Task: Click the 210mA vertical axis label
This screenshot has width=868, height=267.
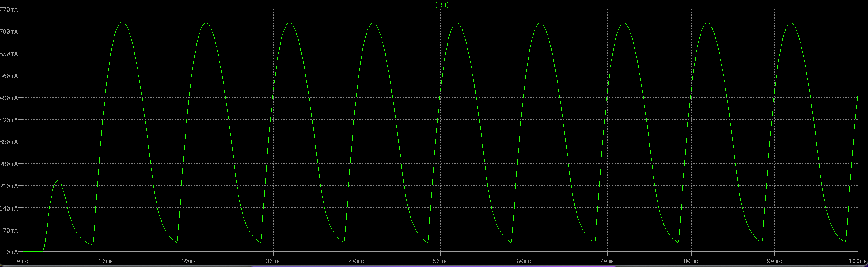Action: [x=9, y=186]
